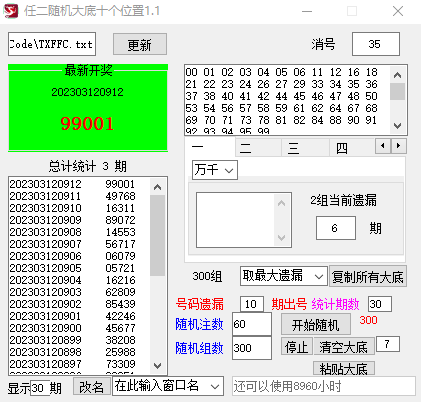Open the 万千 position dropdown
Image resolution: width=421 pixels, height=402 pixels.
pyautogui.click(x=215, y=170)
